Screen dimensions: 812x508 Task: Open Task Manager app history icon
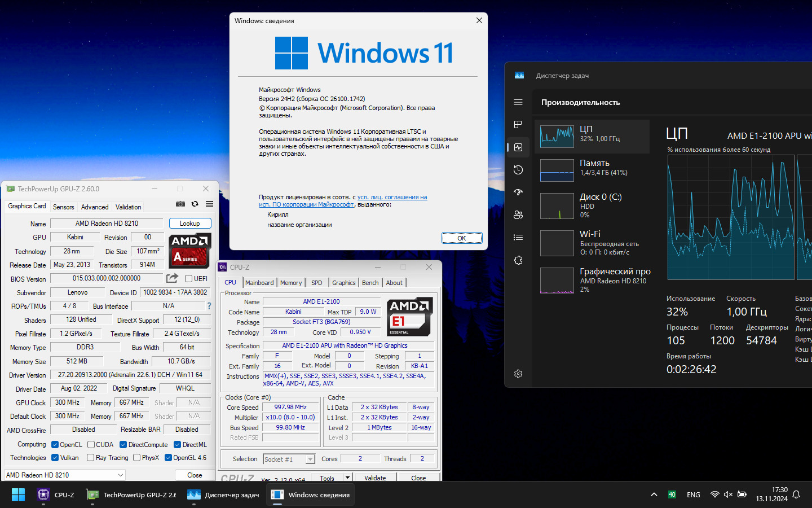click(x=518, y=170)
